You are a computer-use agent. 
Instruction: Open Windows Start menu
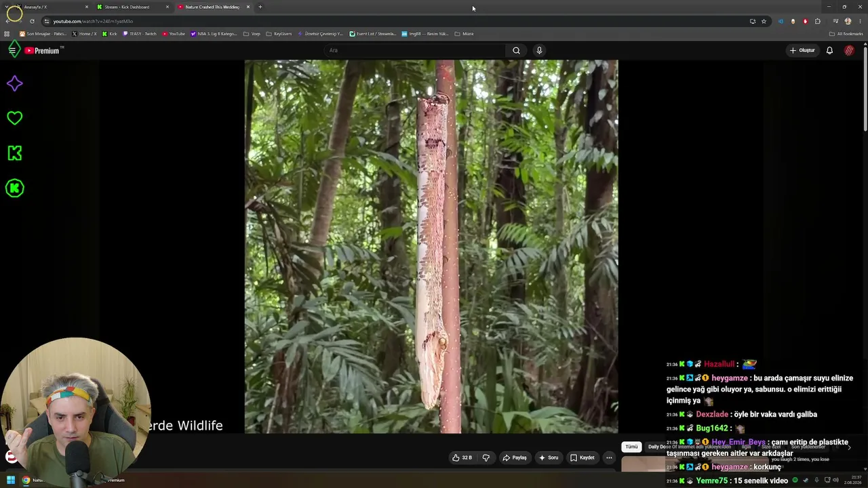pyautogui.click(x=11, y=481)
